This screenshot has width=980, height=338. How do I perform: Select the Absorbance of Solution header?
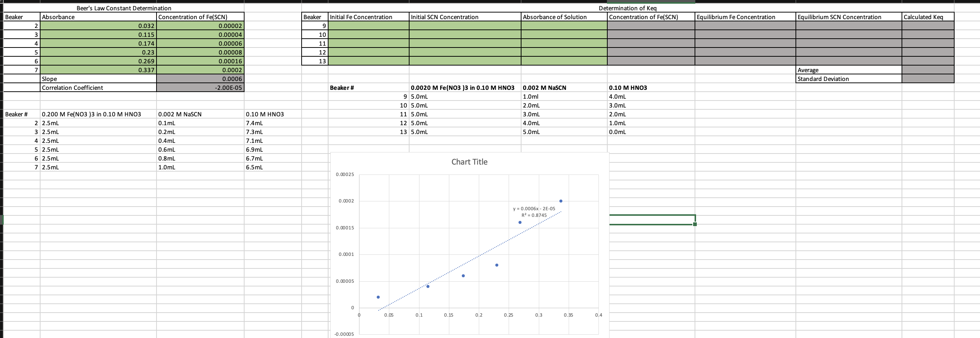click(564, 17)
